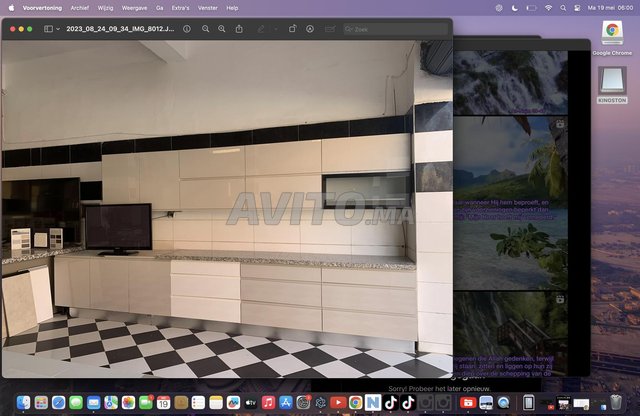Open the Share icon in Preview toolbar
This screenshot has height=416, width=640.
tap(239, 29)
